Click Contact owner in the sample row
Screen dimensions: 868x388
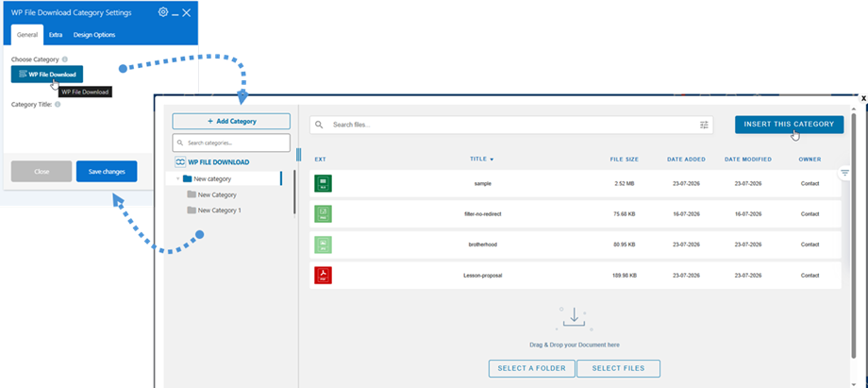(810, 183)
